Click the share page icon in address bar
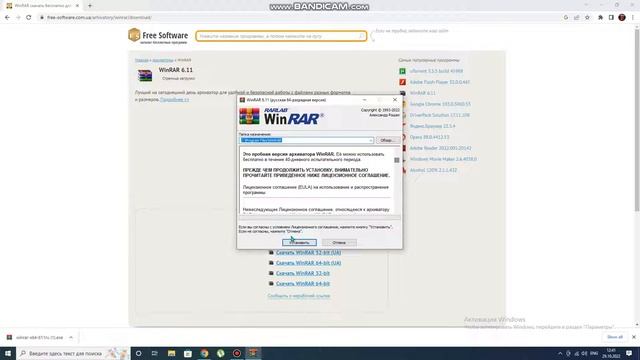Viewport: 640px width, 360px height. [x=576, y=18]
